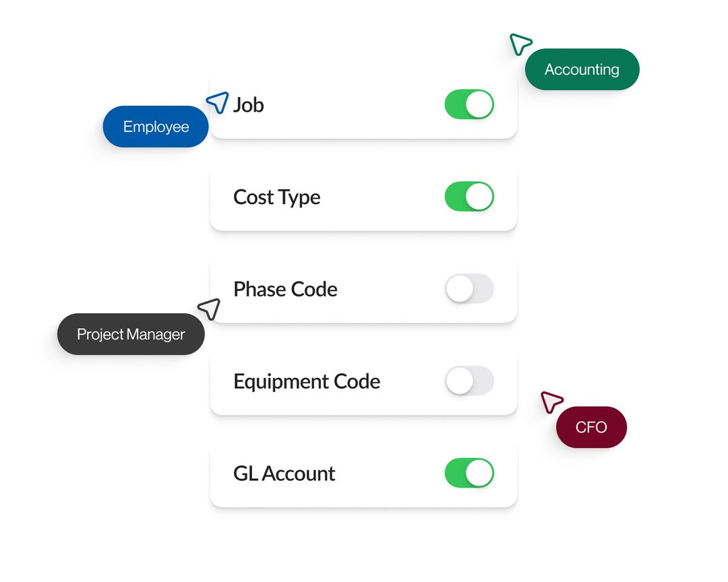
Task: Toggle off the Job switch
Action: tap(469, 104)
